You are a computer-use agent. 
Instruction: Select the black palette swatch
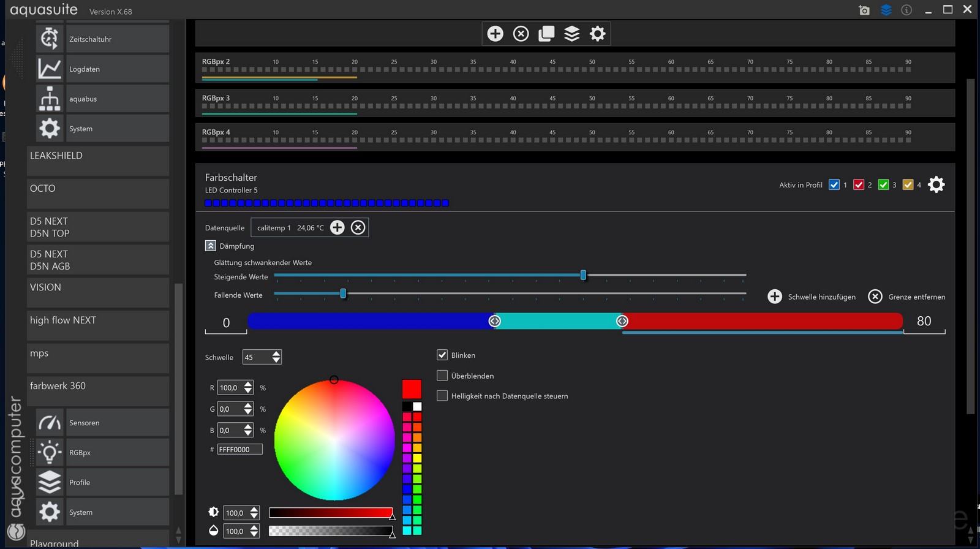pyautogui.click(x=407, y=406)
